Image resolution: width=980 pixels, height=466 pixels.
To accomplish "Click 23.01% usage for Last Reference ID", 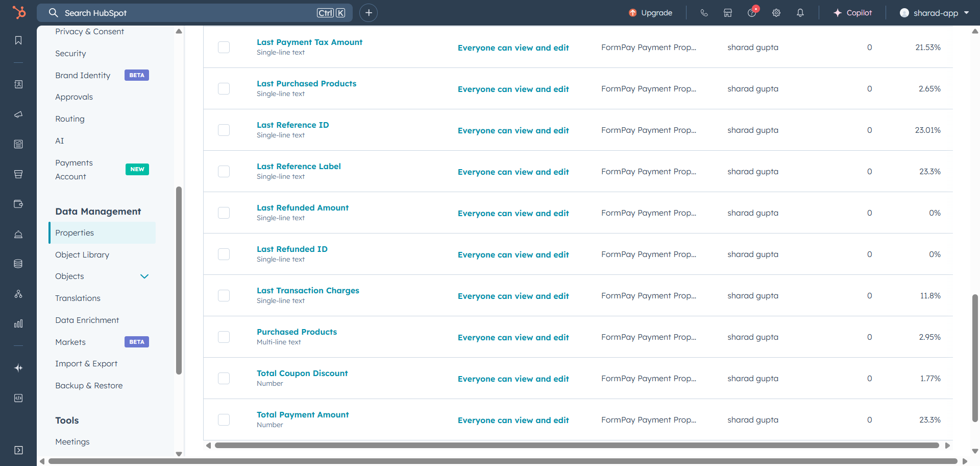I will point(927,130).
